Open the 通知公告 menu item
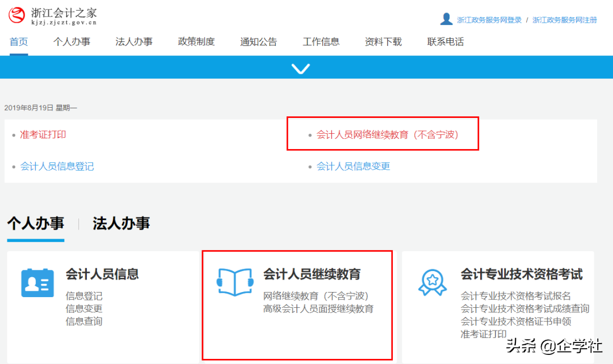 coord(258,41)
